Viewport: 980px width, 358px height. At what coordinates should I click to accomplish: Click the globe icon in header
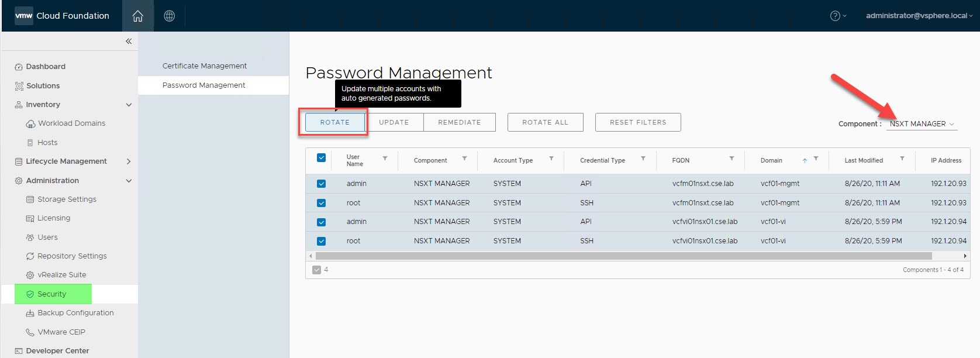click(169, 16)
